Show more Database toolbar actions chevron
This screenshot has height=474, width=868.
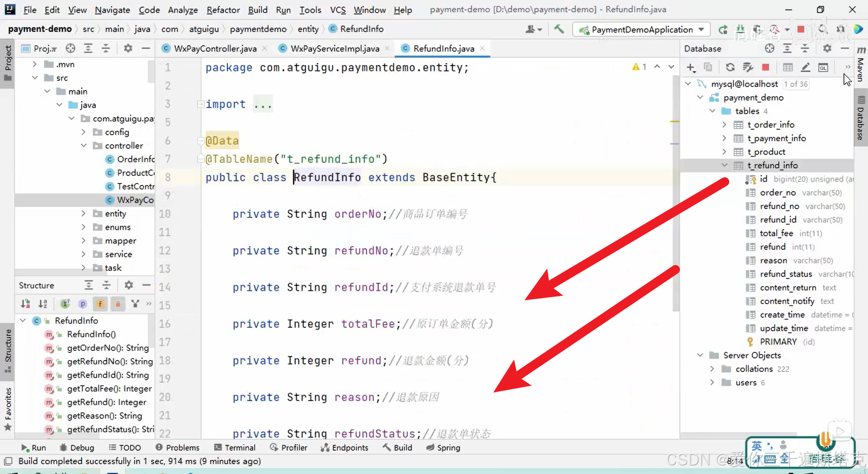pyautogui.click(x=847, y=67)
